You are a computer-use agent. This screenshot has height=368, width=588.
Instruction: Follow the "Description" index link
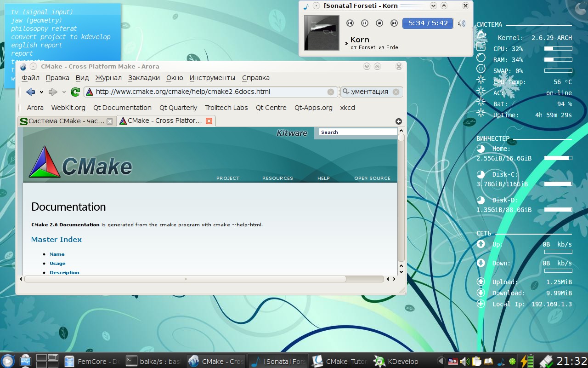(x=64, y=273)
